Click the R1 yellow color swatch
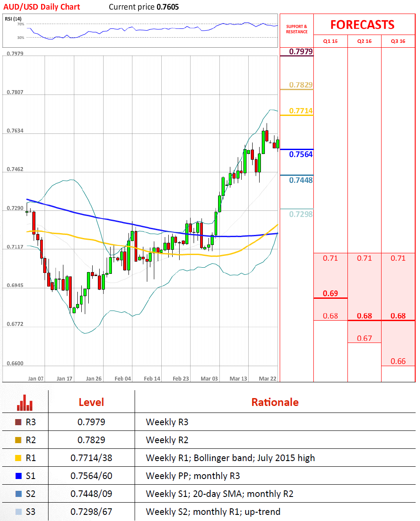 [18, 458]
